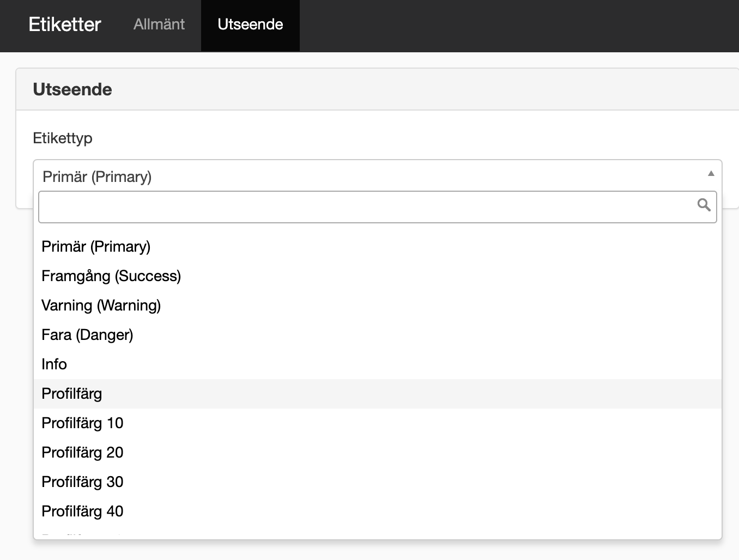The height and width of the screenshot is (560, 739).
Task: Click the Etikettyp field label
Action: point(63,138)
